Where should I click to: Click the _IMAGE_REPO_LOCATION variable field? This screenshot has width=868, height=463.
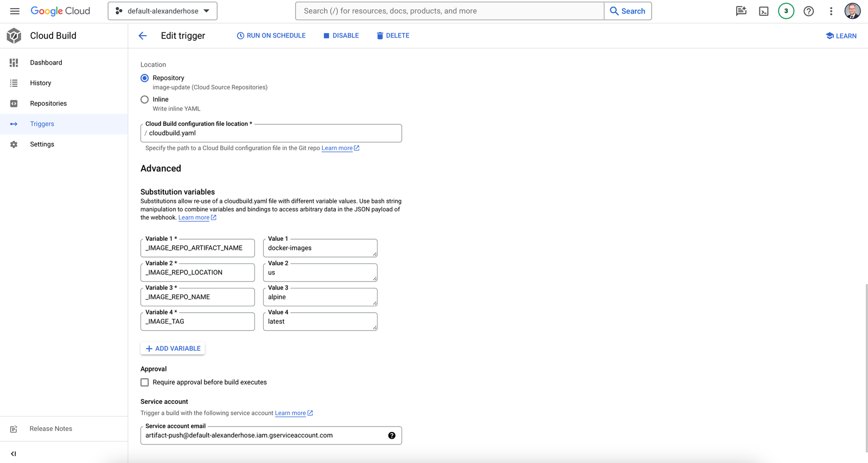click(197, 273)
